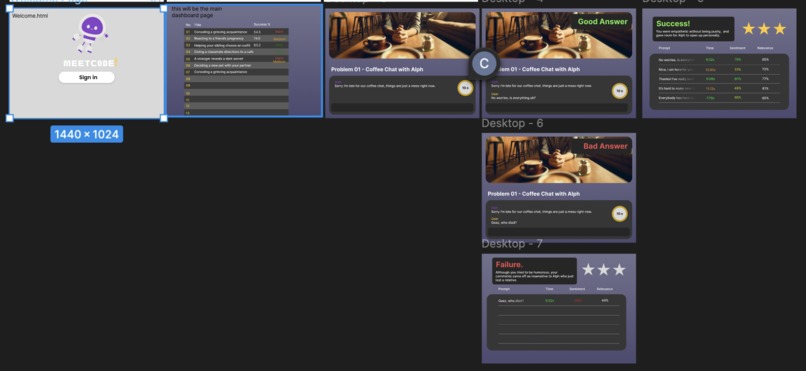The width and height of the screenshot is (806, 371).
Task: Select the rightmost gold star
Action: click(x=780, y=29)
